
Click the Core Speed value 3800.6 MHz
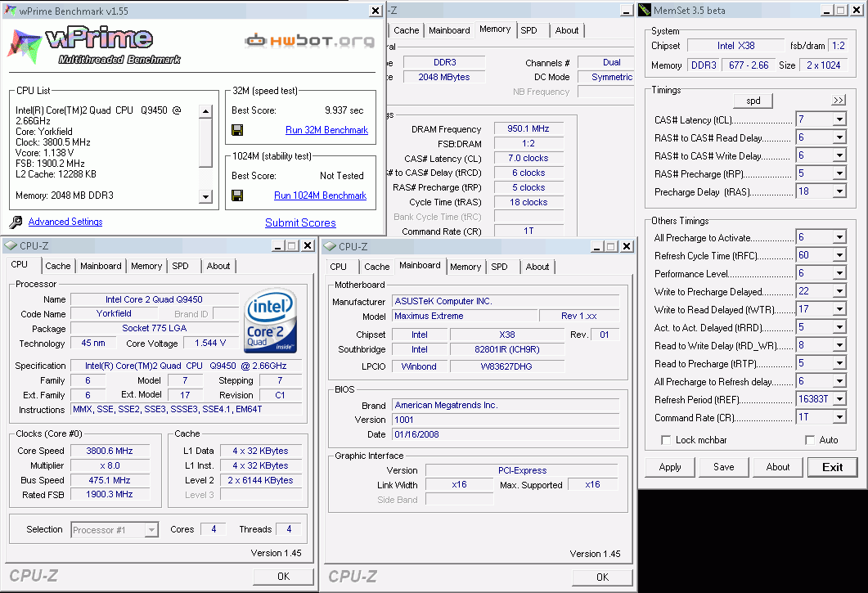point(110,451)
